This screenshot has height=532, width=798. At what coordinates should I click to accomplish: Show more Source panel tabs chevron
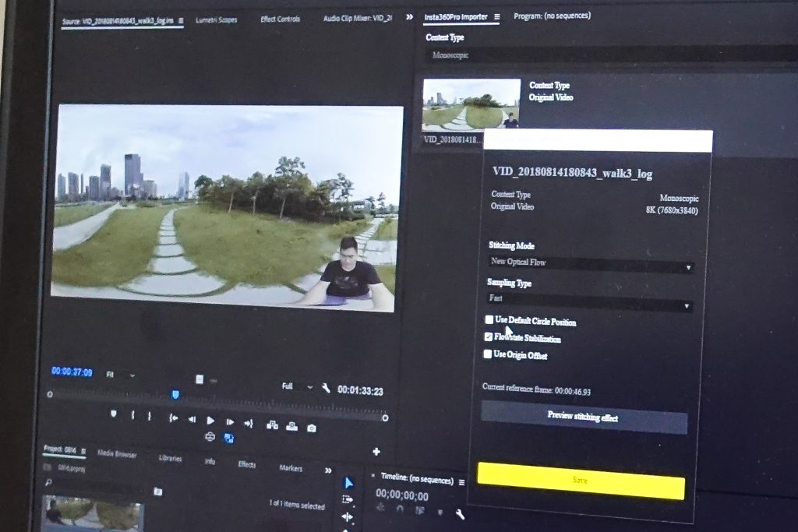point(409,17)
